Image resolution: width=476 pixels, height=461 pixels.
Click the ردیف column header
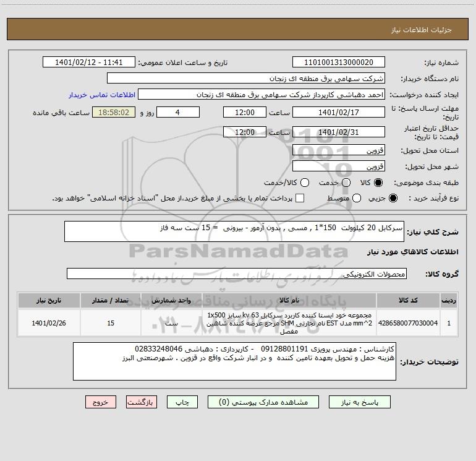point(449,300)
